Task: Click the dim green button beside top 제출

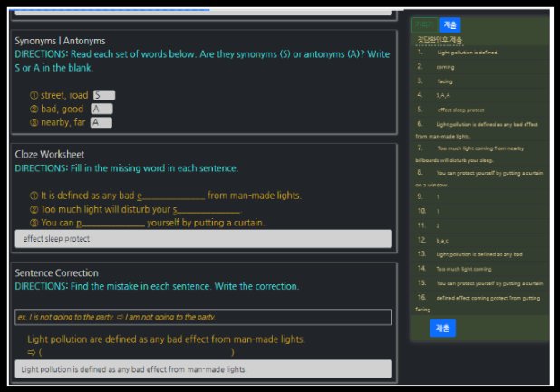Action: tap(425, 25)
